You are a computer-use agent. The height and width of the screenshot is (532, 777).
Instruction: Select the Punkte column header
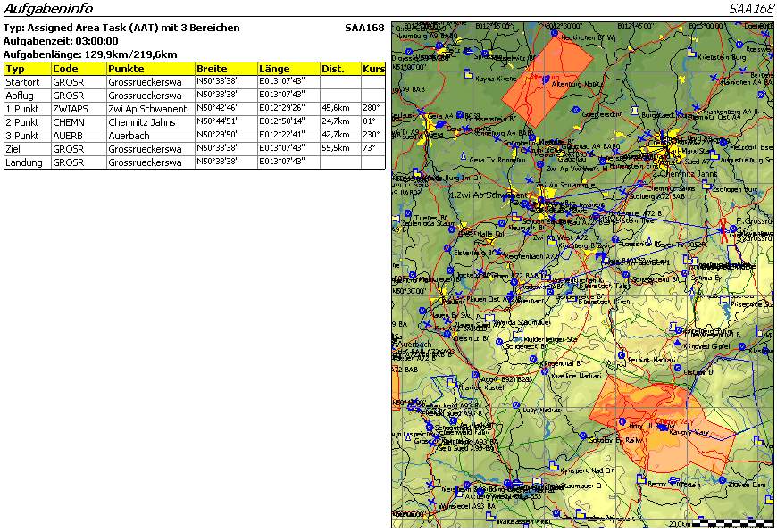(x=151, y=69)
